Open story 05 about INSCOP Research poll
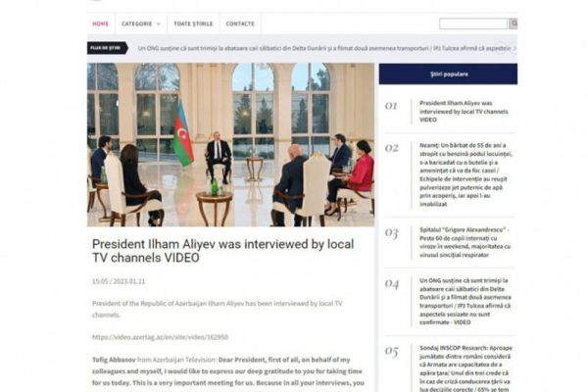This screenshot has width=588, height=392. [x=465, y=368]
